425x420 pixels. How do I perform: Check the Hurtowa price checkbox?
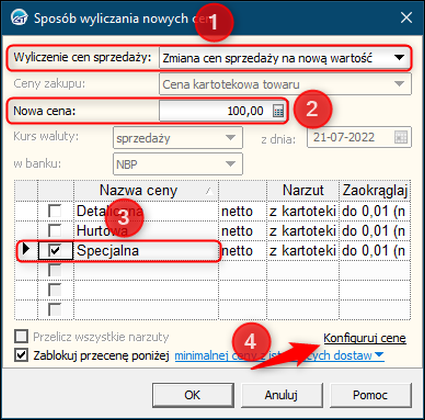coord(55,231)
